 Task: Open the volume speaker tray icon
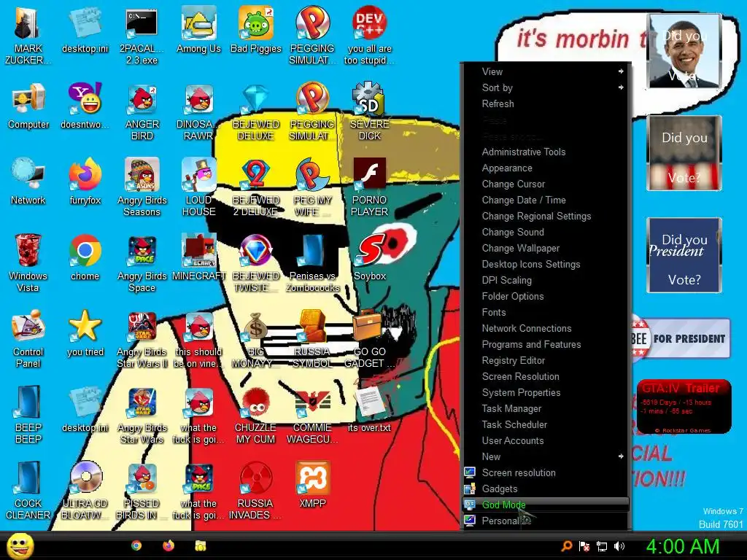point(619,546)
